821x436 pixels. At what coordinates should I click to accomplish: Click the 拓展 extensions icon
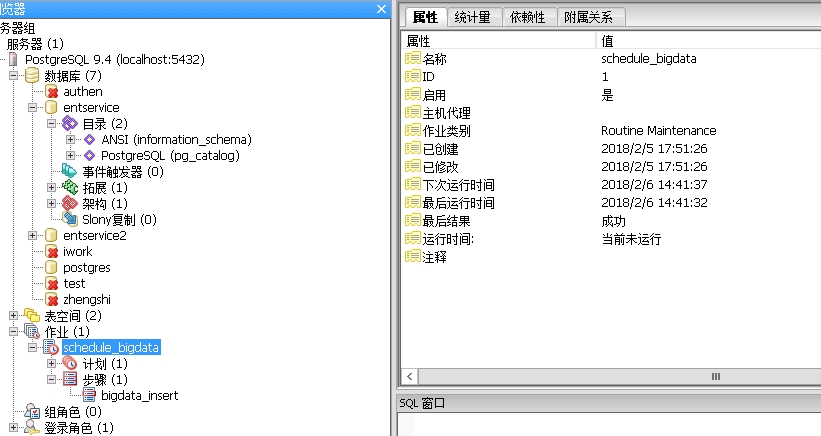(x=69, y=188)
